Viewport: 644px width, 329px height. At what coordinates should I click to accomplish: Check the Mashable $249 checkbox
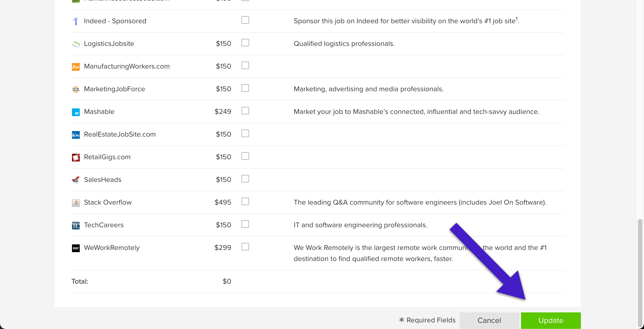(245, 111)
